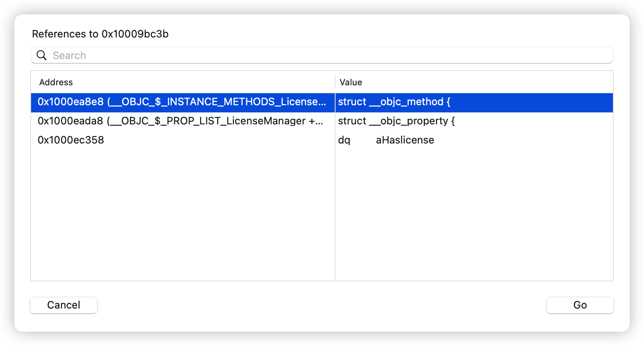Click the References to 0x10009bc3b title
644x346 pixels.
(x=100, y=34)
